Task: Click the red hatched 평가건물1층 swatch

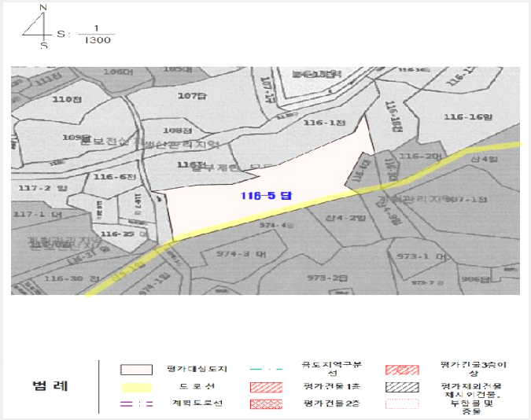Action: pyautogui.click(x=266, y=387)
